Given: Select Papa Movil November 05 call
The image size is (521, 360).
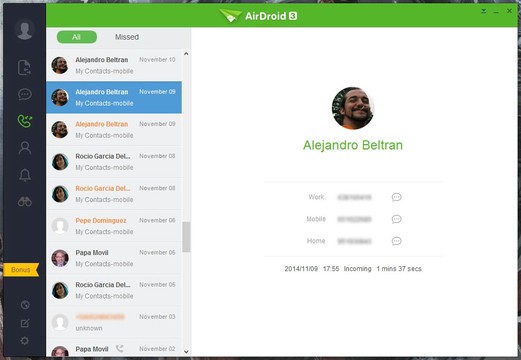Looking at the screenshot, I should (114, 258).
